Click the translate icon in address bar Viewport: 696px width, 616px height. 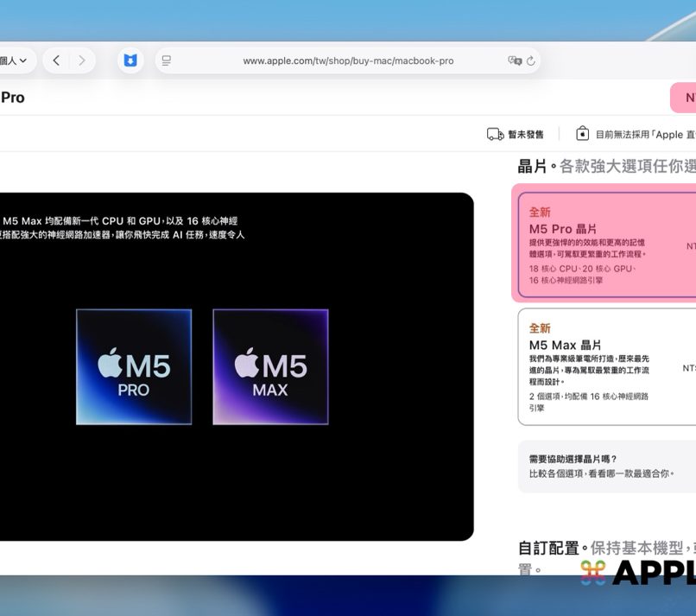pyautogui.click(x=515, y=60)
